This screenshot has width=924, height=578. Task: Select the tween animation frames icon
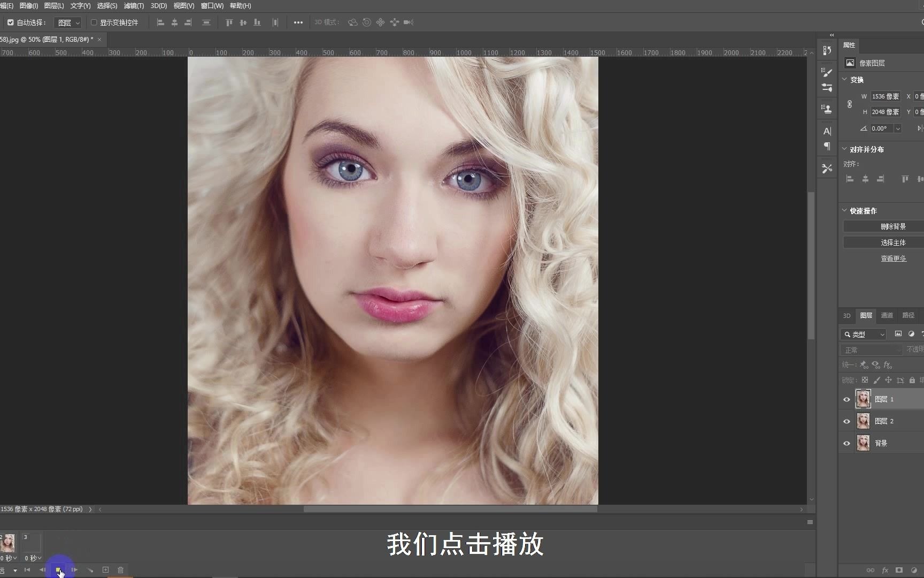[x=90, y=569]
